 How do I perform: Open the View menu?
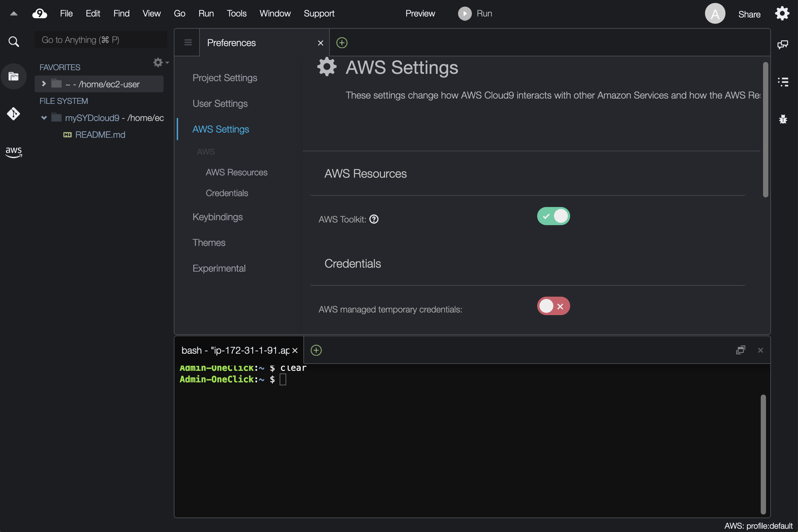[151, 14]
